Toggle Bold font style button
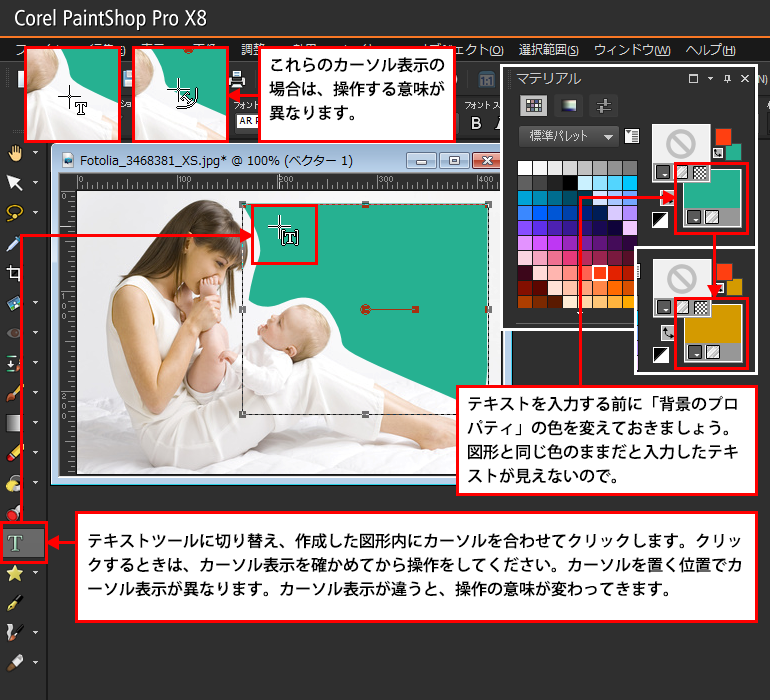This screenshot has width=770, height=700. (476, 123)
